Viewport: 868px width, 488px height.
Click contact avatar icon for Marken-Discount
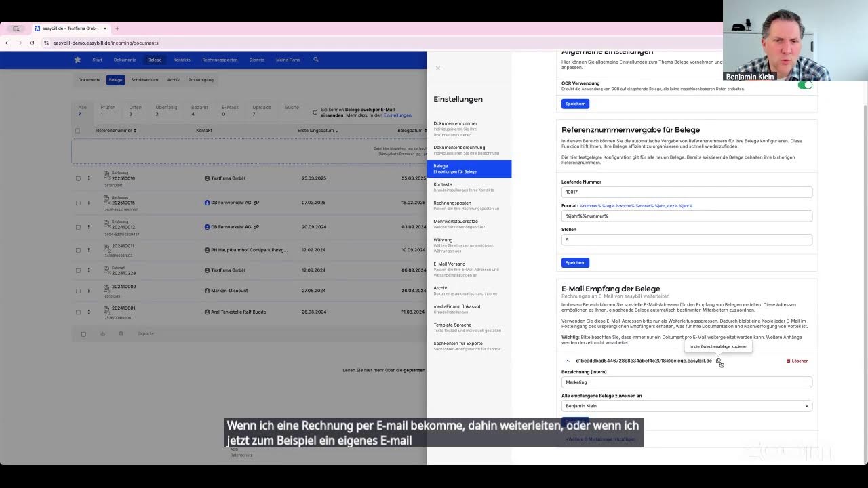click(207, 291)
